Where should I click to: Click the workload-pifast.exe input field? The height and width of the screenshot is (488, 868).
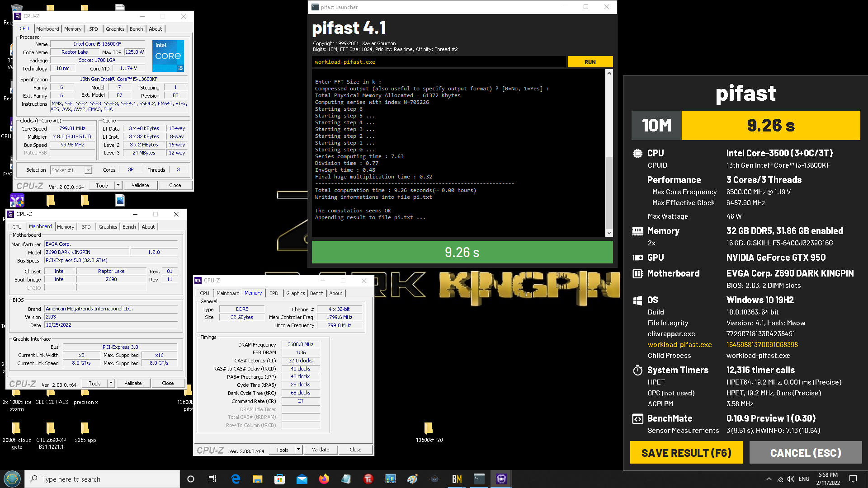439,62
